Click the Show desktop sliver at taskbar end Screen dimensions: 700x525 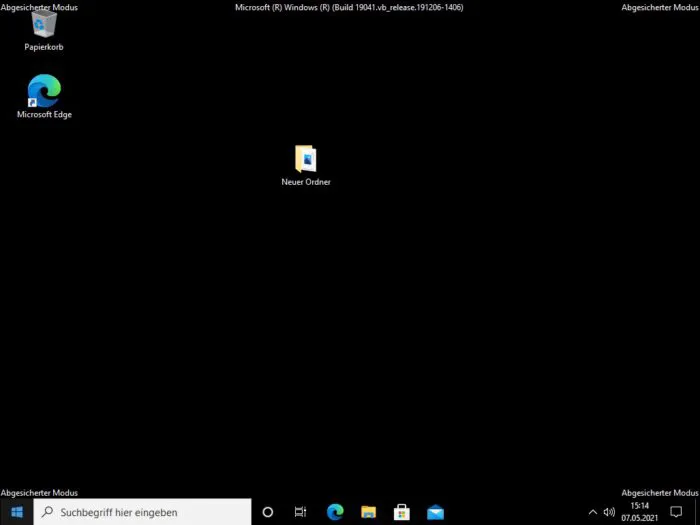coord(697,512)
